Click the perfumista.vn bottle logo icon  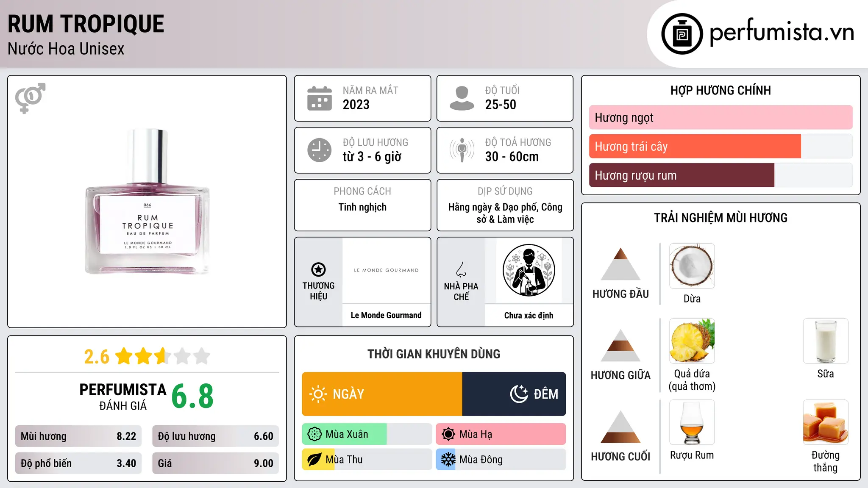tap(682, 34)
